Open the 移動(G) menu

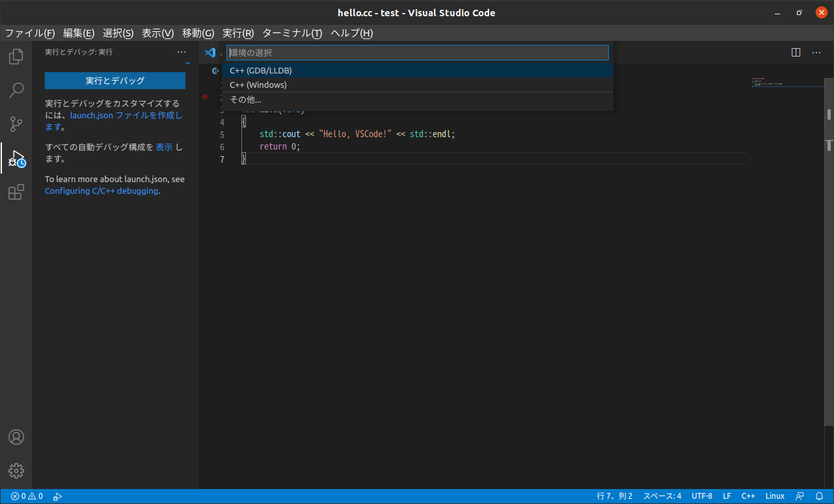198,33
